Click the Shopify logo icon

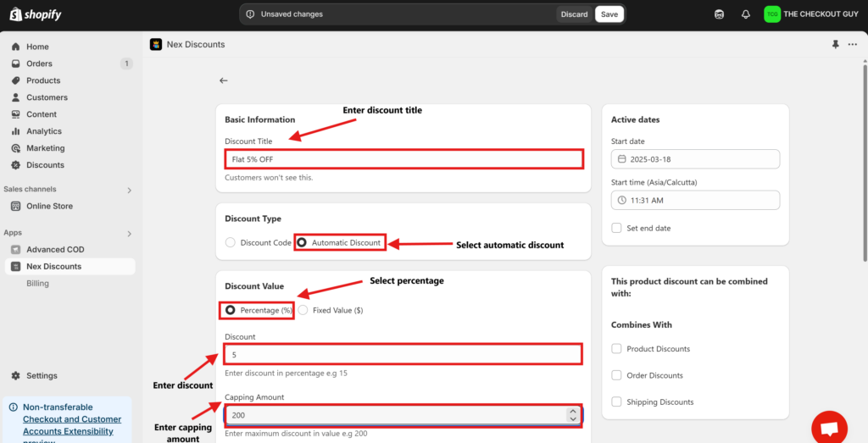[15, 14]
